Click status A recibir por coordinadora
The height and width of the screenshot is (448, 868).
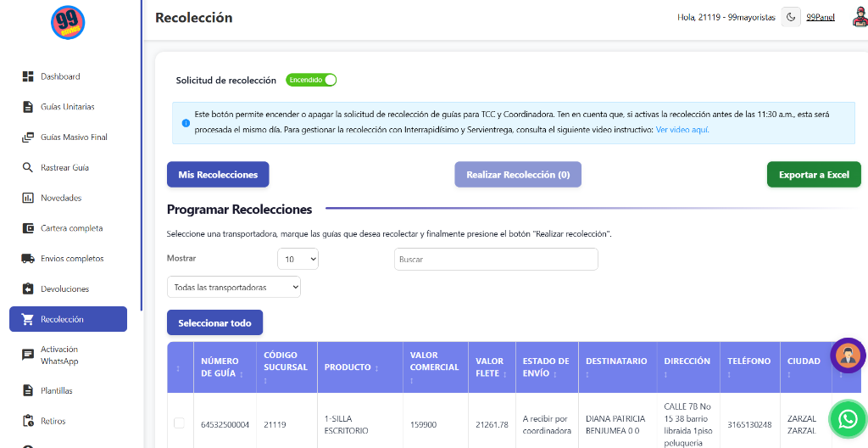point(547,425)
